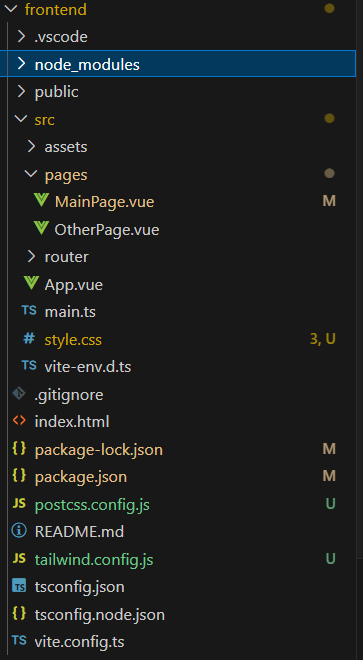Open package.json file
Screen dimensions: 363x660
pyautogui.click(x=81, y=477)
